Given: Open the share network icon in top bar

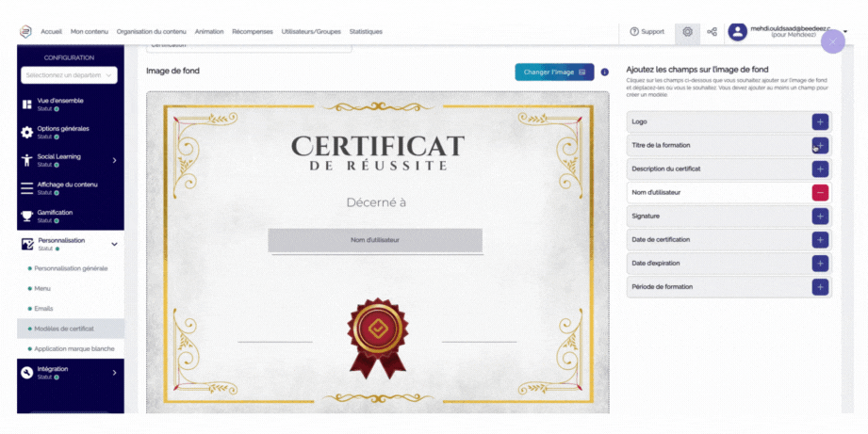Looking at the screenshot, I should (x=712, y=31).
